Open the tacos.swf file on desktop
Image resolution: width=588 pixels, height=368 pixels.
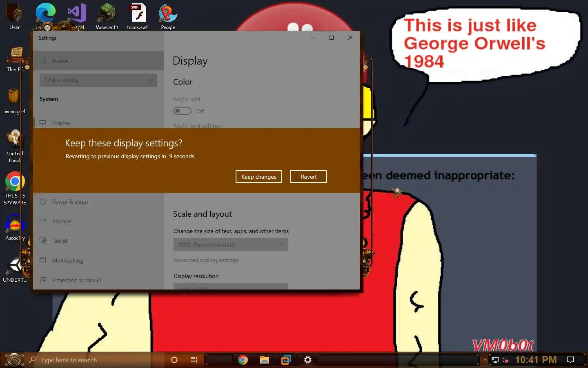(x=138, y=16)
